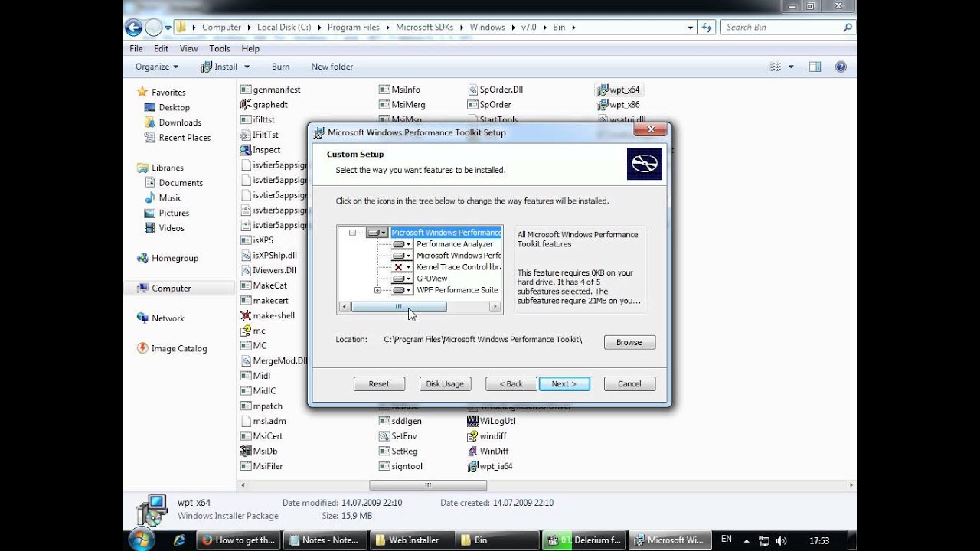The width and height of the screenshot is (980, 551).
Task: Click New folder in Explorer toolbar
Action: [332, 67]
